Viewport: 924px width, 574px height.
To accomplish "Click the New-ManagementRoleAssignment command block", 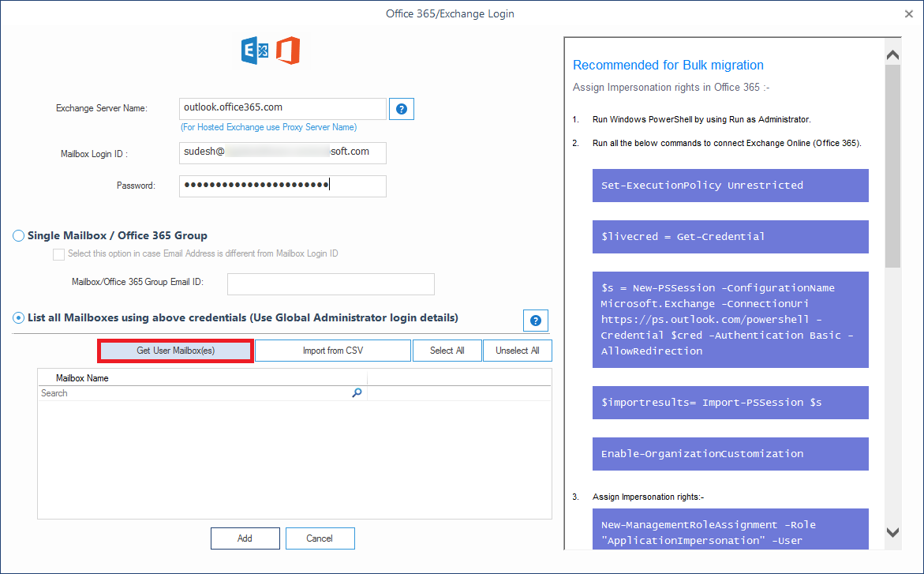I will click(x=730, y=529).
